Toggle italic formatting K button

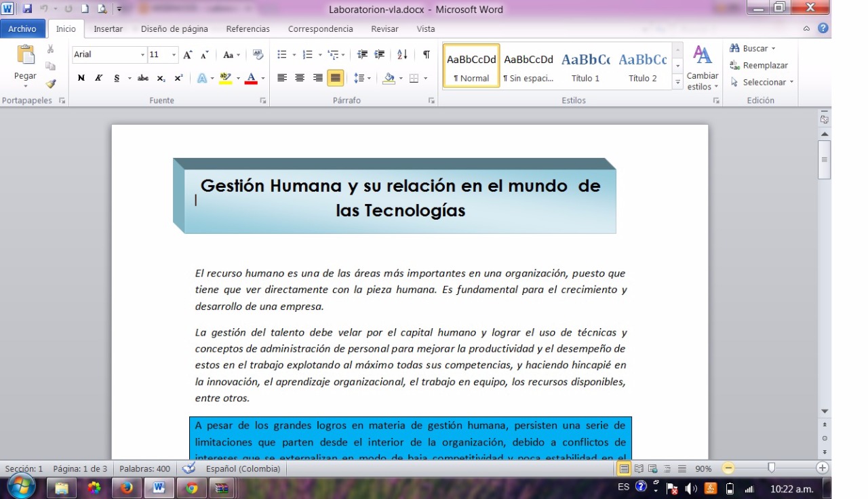[98, 78]
